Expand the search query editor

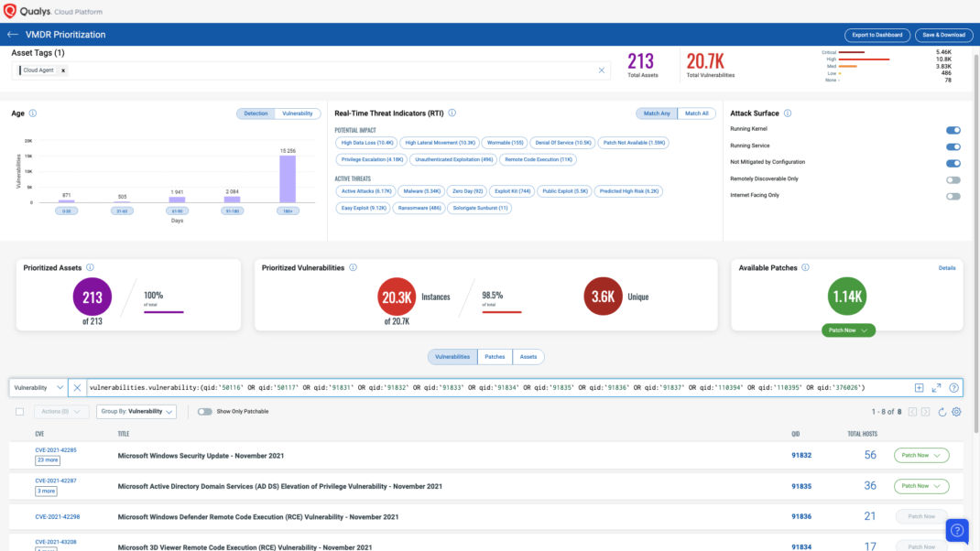click(936, 388)
